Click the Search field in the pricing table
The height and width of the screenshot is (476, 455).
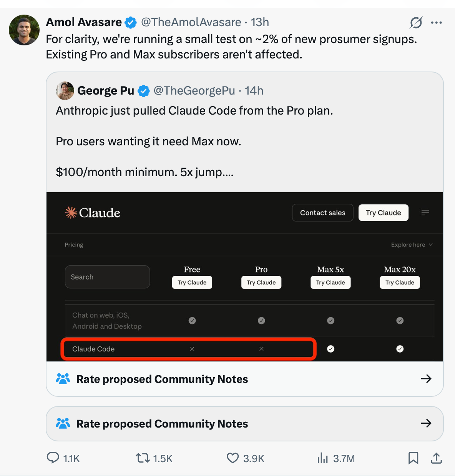point(107,276)
